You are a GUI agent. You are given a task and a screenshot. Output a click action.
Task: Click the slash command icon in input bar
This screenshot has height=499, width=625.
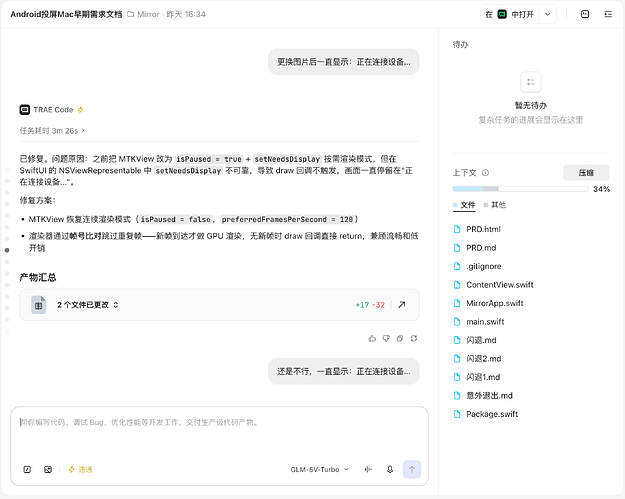pos(27,470)
